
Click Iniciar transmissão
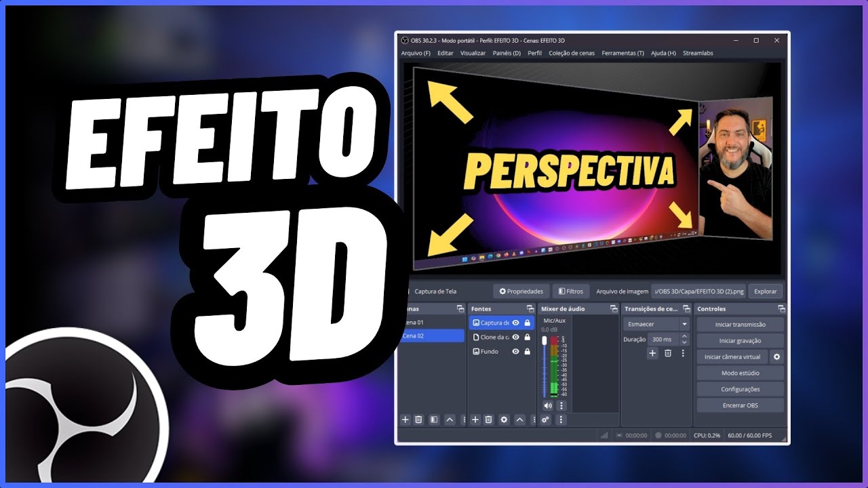(x=740, y=325)
